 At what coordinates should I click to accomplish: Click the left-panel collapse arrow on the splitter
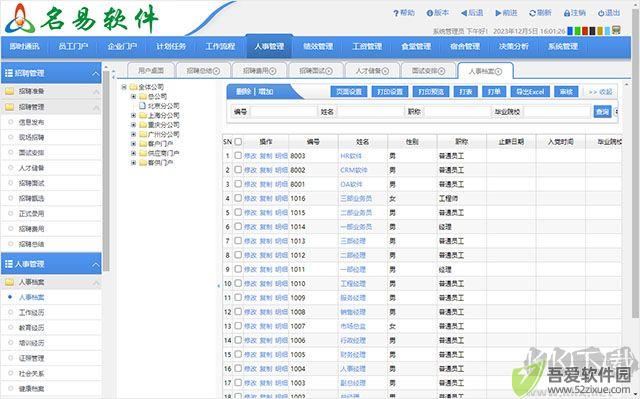coord(218,286)
